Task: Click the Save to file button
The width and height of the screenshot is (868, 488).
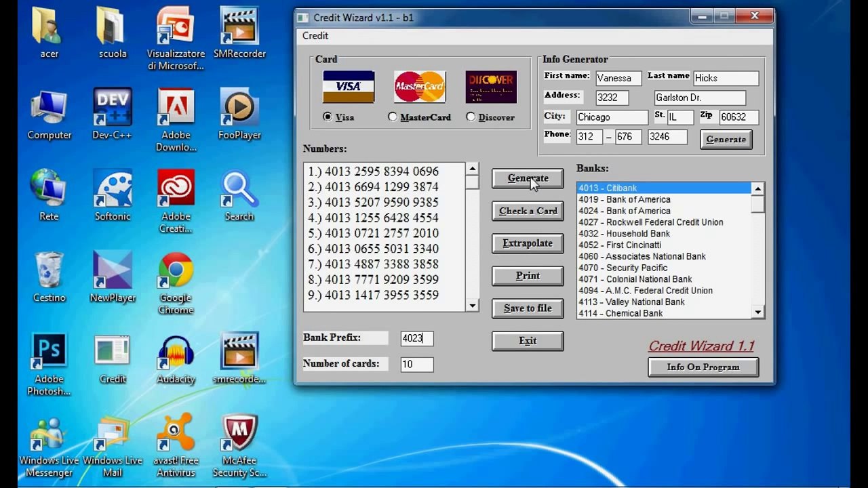Action: click(x=528, y=308)
